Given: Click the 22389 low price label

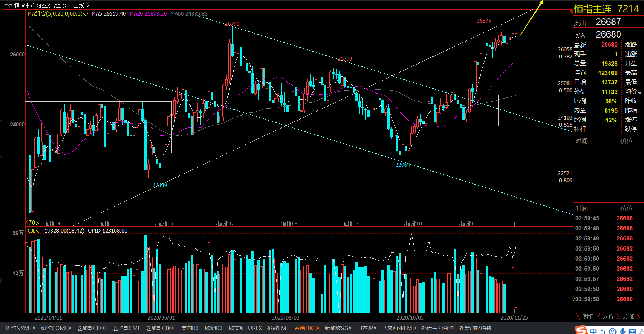Looking at the screenshot, I should (x=159, y=185).
